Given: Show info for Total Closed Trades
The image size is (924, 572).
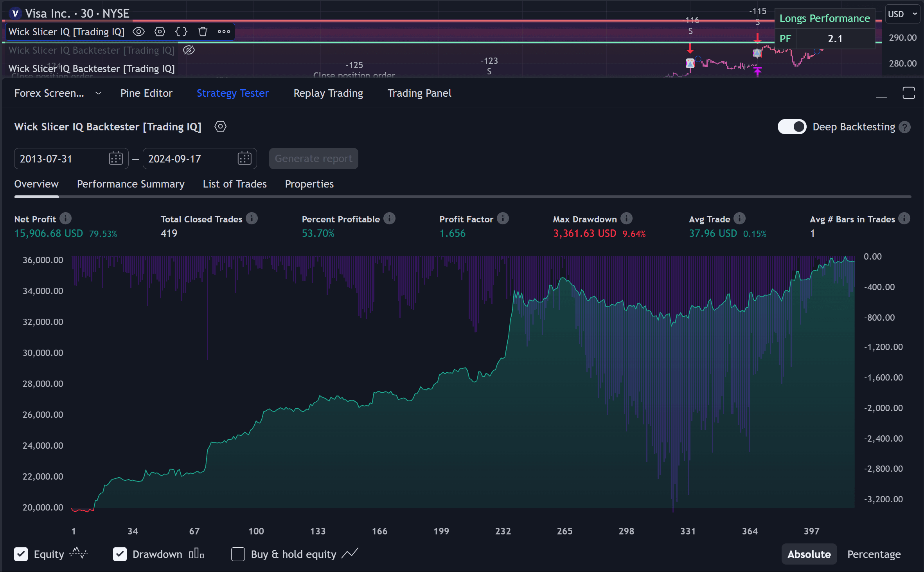Looking at the screenshot, I should click(252, 218).
